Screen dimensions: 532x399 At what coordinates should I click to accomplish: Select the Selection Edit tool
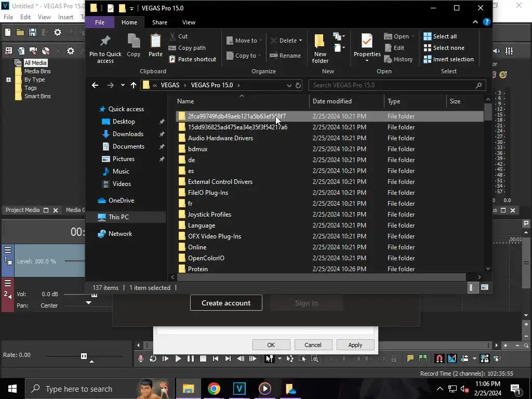tap(302, 358)
